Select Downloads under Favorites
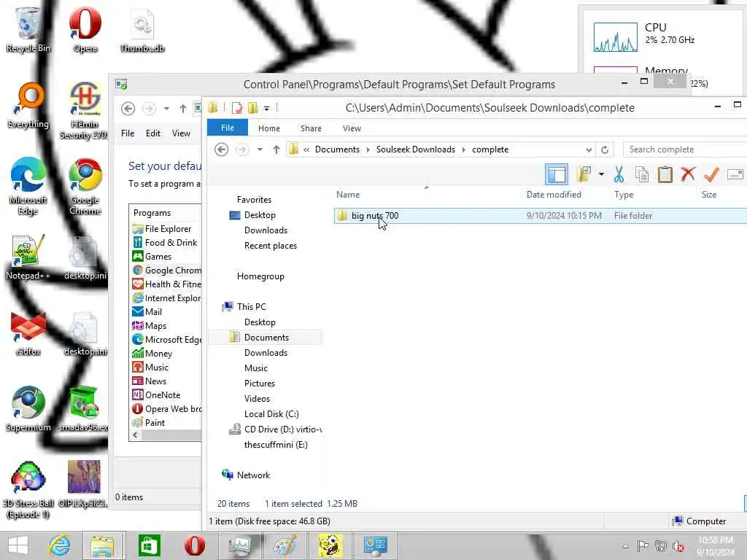Image resolution: width=747 pixels, height=560 pixels. [x=266, y=230]
